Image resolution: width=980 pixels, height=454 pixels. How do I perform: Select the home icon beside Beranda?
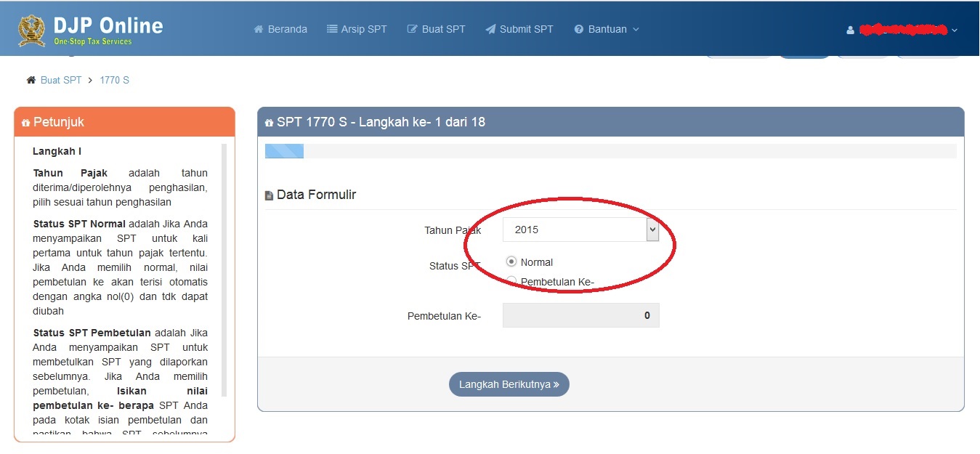pos(258,29)
